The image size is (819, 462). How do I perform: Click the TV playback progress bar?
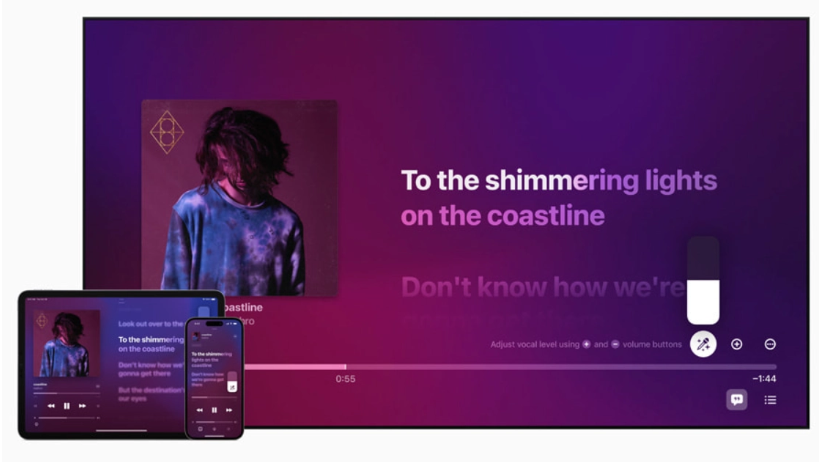coord(510,367)
